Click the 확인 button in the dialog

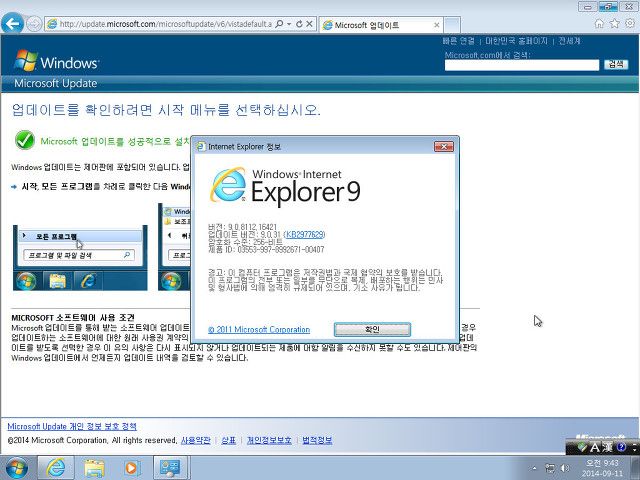click(x=372, y=329)
